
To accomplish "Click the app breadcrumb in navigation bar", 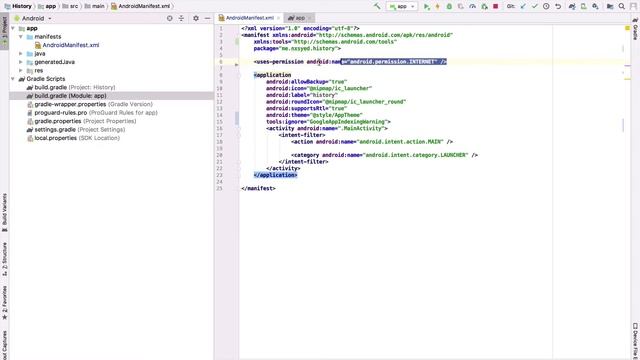I will click(x=47, y=6).
